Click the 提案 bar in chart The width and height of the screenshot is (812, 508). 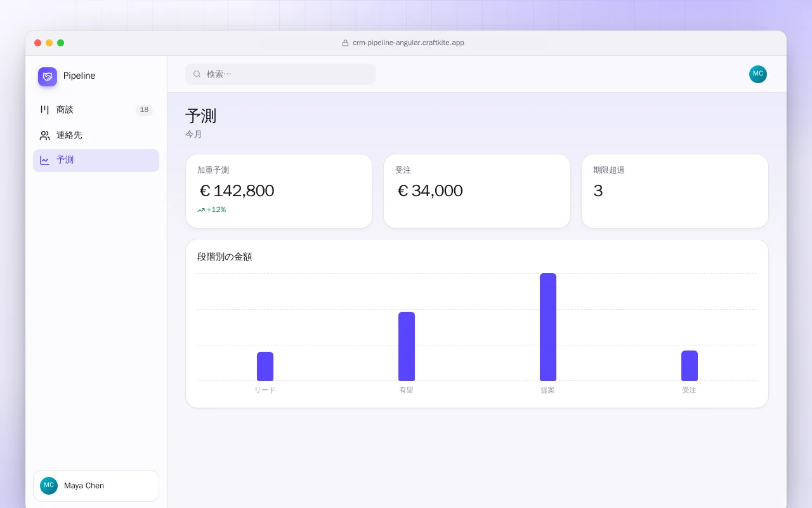tap(548, 327)
